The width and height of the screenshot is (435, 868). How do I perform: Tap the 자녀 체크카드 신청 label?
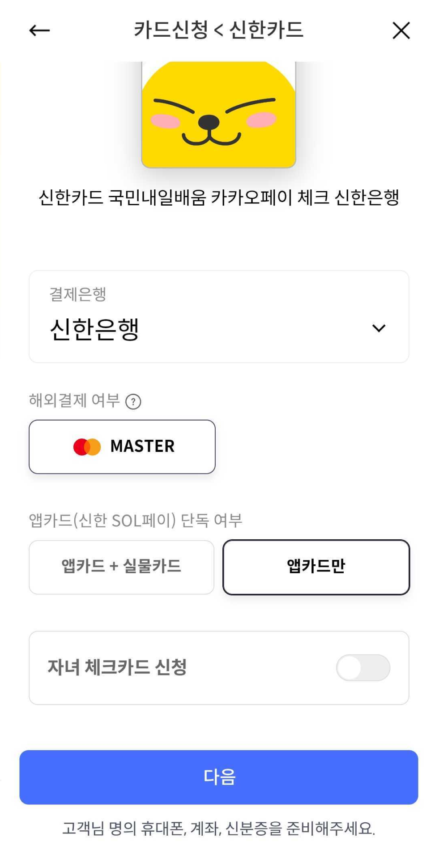point(117,667)
